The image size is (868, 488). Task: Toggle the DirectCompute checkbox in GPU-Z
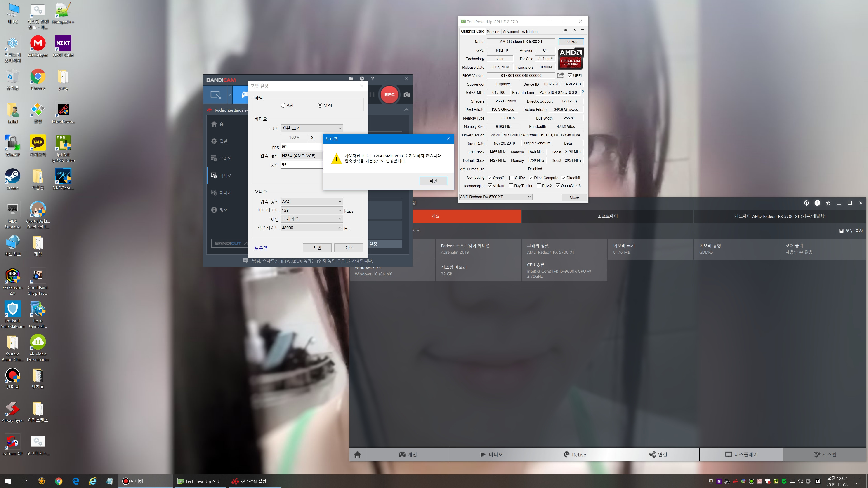pos(531,178)
